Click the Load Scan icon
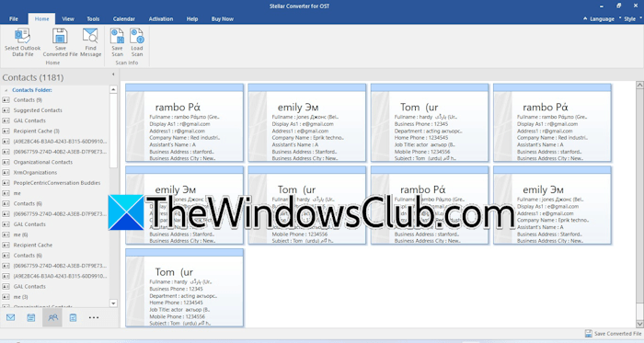Viewport: 644px width, 343px height. pos(137,36)
